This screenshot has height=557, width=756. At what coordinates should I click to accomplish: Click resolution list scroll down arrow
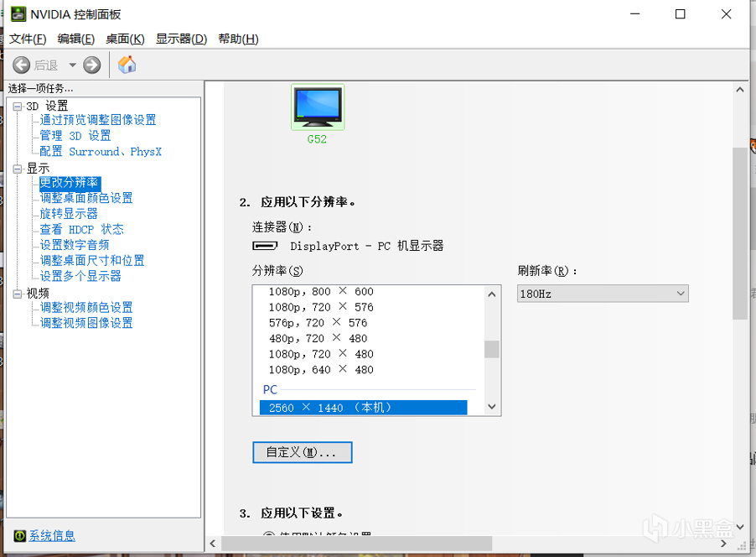pos(492,407)
